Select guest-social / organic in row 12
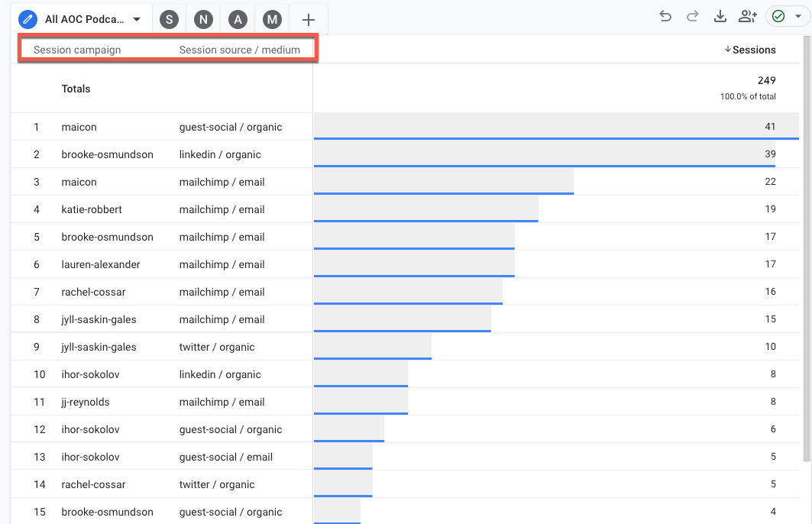Image resolution: width=812 pixels, height=524 pixels. point(231,429)
